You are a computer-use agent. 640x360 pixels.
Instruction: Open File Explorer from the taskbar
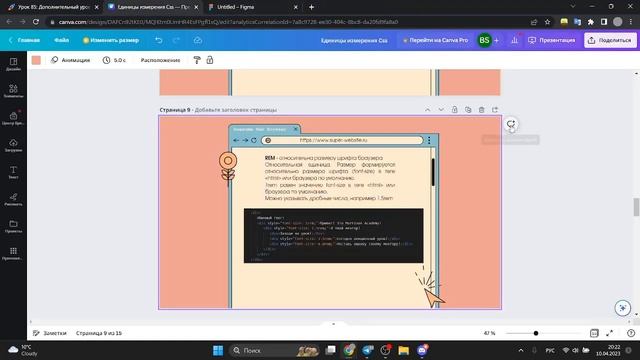pos(404,350)
